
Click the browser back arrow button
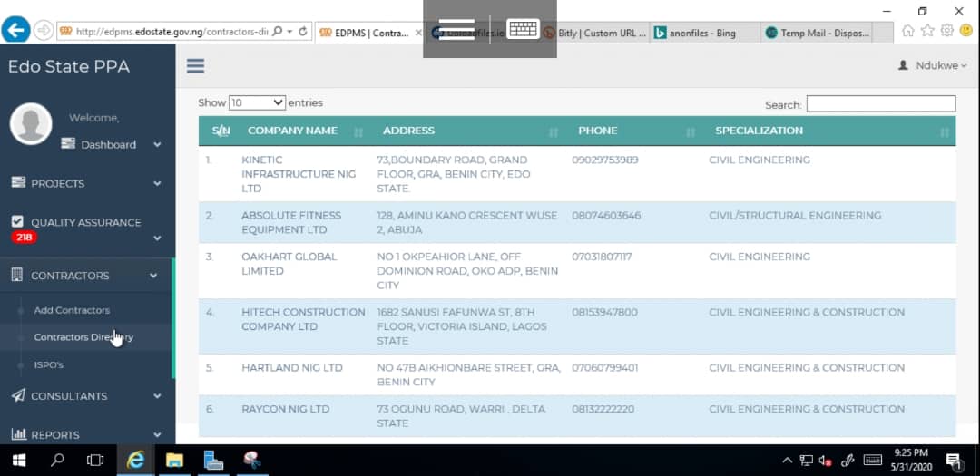[15, 30]
